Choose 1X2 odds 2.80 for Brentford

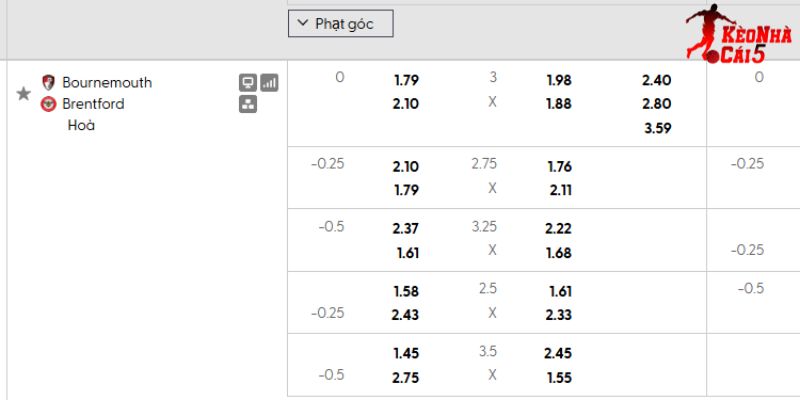click(657, 103)
